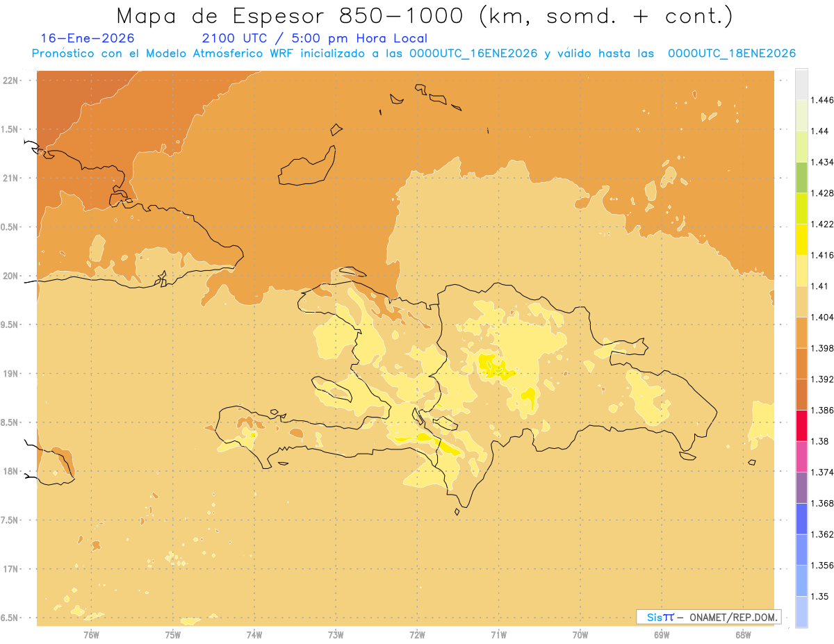Click the legend value '1.35'
Screen dimensions: 834x644
[821, 597]
